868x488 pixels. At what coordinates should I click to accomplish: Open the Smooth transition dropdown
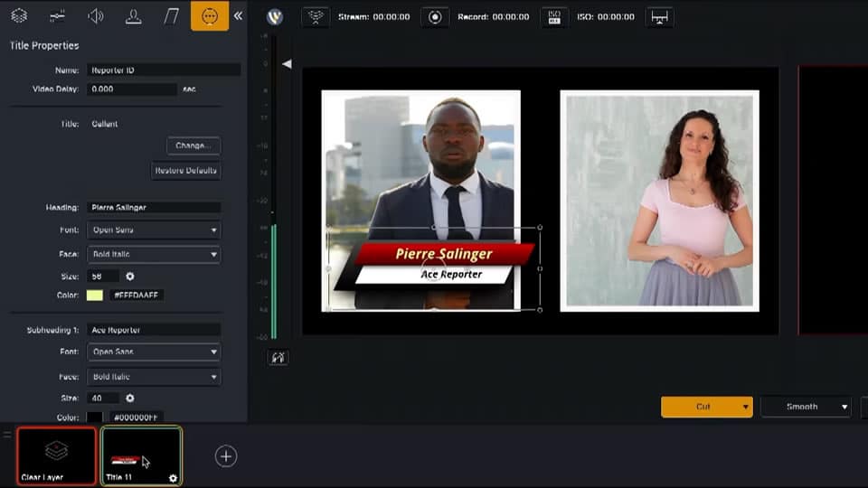click(x=805, y=407)
